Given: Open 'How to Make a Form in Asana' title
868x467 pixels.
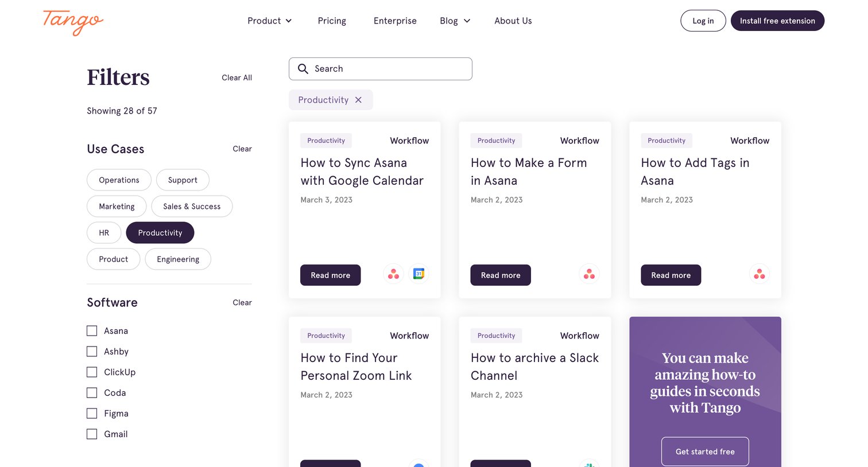Looking at the screenshot, I should pos(529,172).
